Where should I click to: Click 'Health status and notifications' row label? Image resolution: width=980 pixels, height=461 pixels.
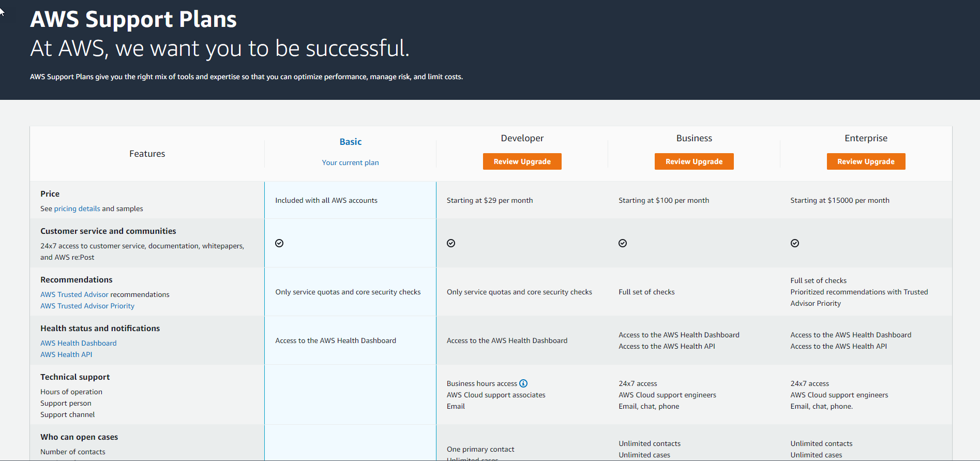[100, 329]
